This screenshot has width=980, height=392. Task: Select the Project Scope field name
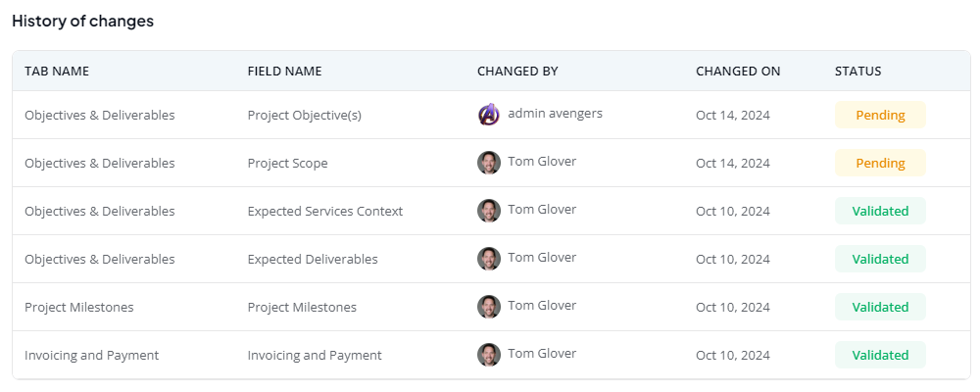[287, 164]
